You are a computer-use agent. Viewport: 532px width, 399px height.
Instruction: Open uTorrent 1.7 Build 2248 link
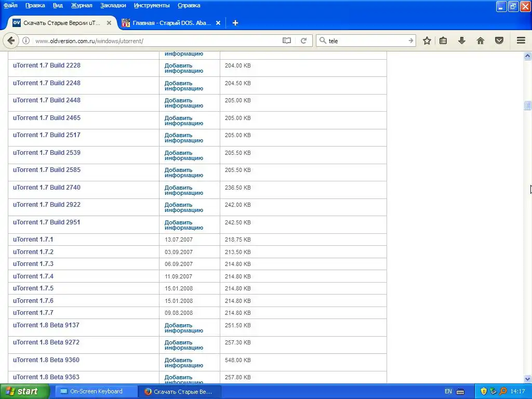point(46,83)
